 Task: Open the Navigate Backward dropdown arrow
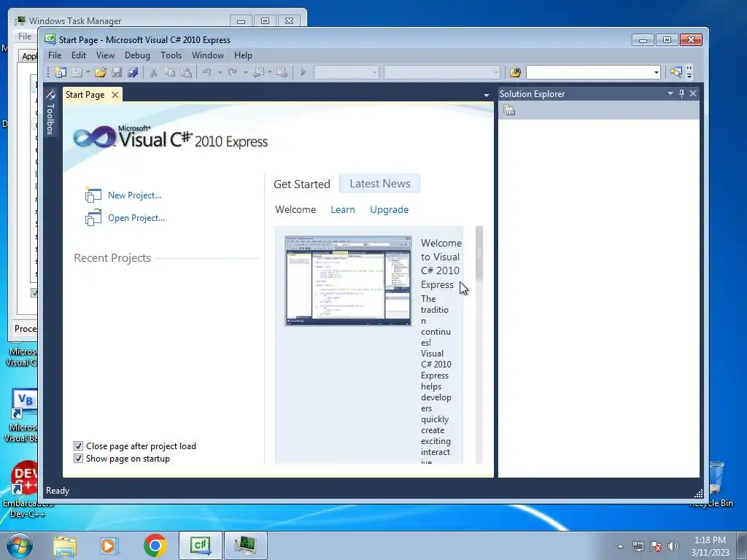[x=270, y=72]
